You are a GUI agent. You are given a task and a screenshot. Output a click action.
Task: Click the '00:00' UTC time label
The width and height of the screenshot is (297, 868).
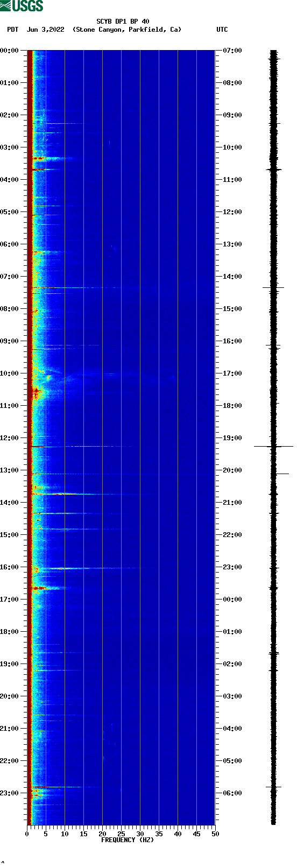232,599
